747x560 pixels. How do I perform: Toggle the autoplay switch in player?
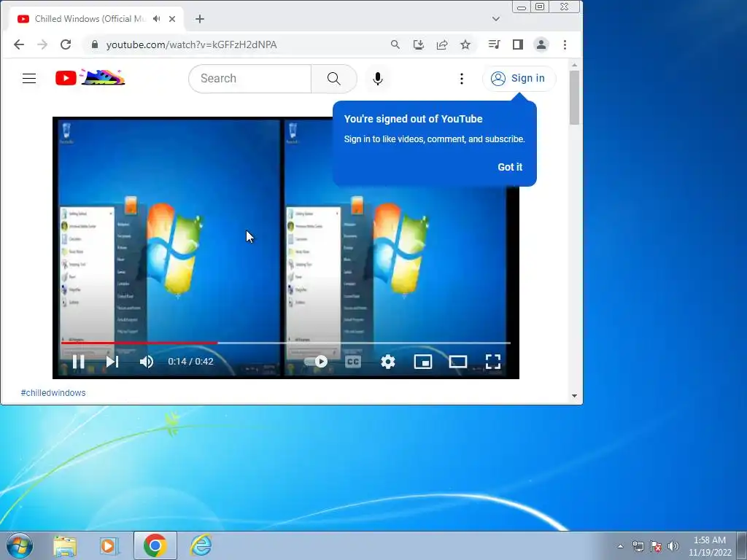pyautogui.click(x=316, y=362)
